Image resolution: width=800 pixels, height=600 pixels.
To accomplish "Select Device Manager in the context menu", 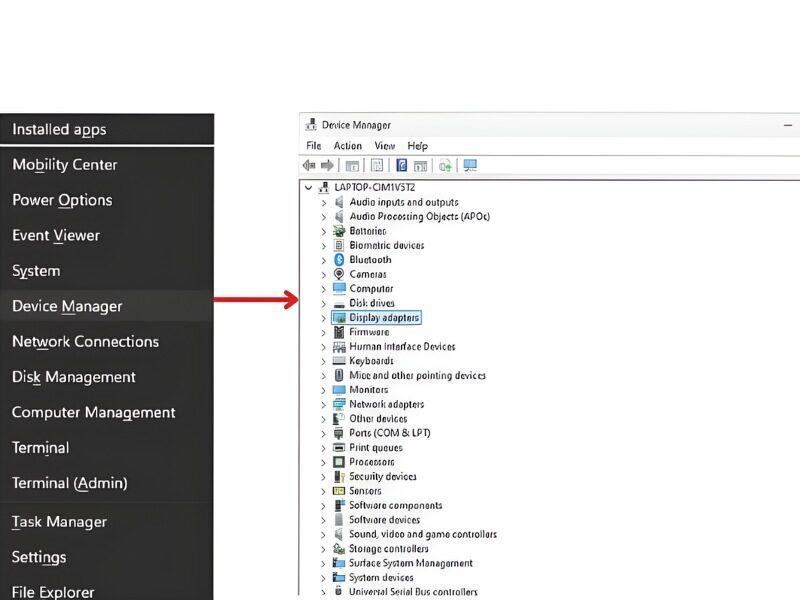I will [x=67, y=307].
